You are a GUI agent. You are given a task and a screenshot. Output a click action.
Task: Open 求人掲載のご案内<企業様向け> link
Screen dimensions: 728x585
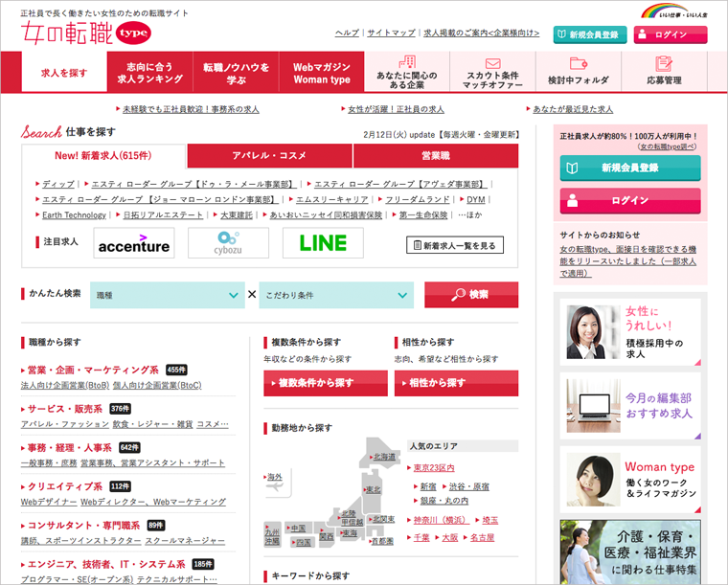tap(482, 33)
